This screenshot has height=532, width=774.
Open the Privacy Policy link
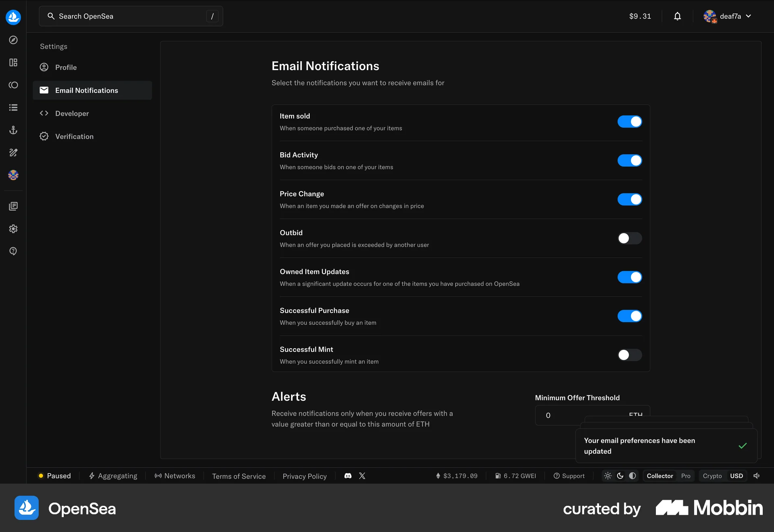click(x=304, y=476)
